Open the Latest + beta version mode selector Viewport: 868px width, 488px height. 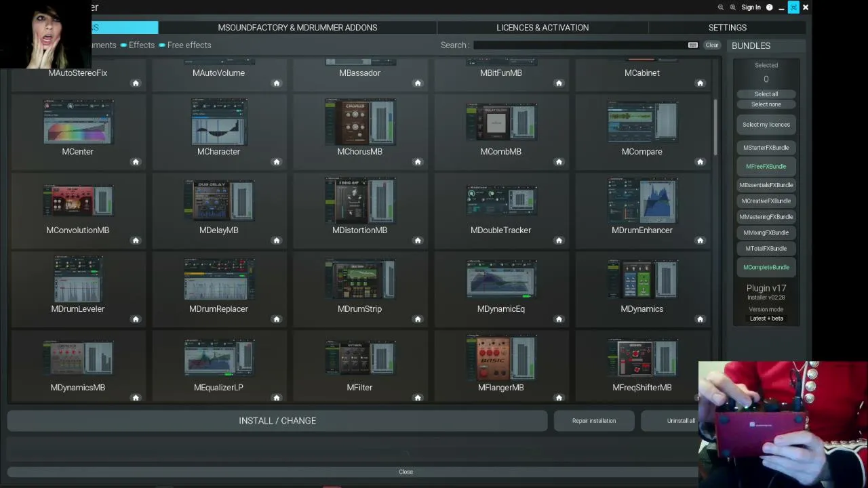coord(766,319)
